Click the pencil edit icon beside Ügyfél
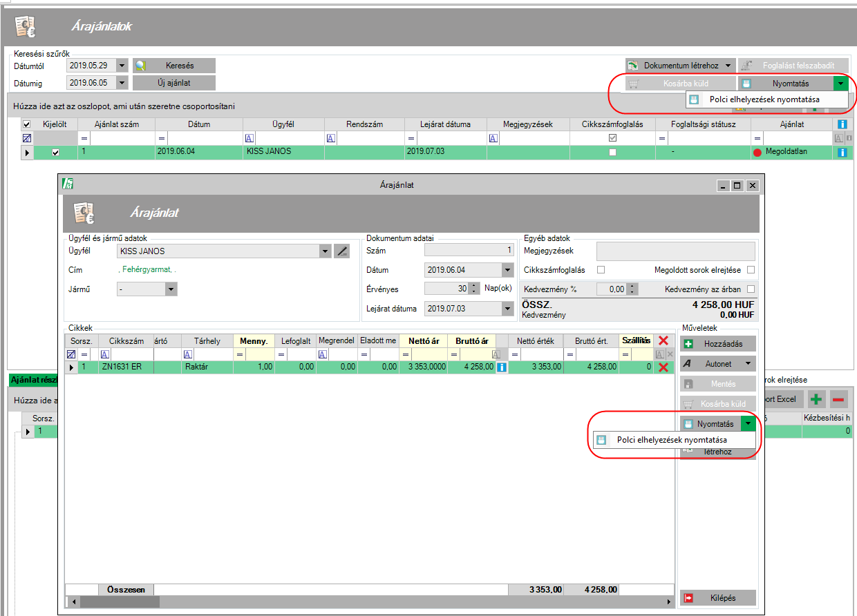Screen dimensions: 857x616 341,251
